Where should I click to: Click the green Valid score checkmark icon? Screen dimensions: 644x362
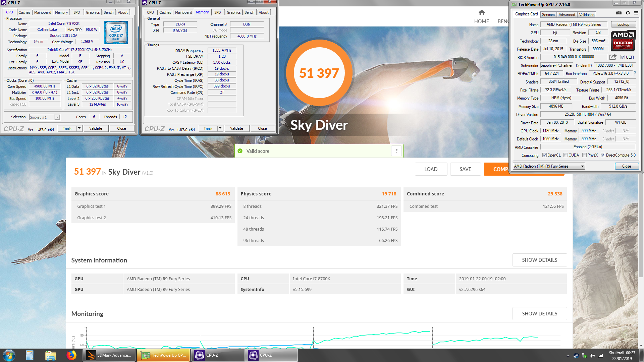point(240,151)
